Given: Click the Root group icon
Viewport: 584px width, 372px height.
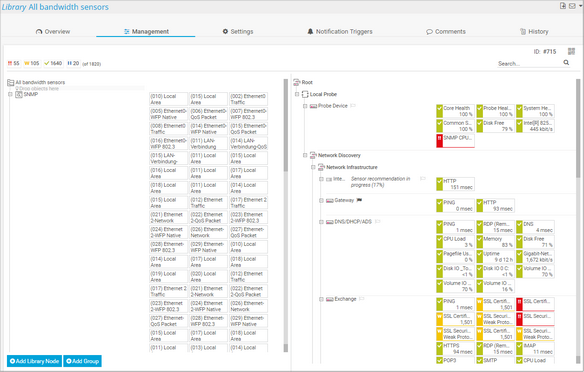Looking at the screenshot, I should click(x=296, y=82).
